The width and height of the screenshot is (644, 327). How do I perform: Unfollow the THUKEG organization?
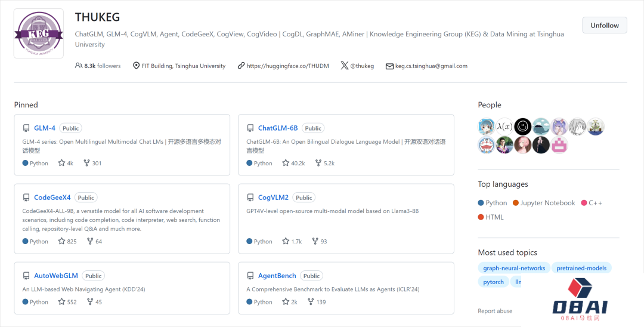click(x=604, y=25)
